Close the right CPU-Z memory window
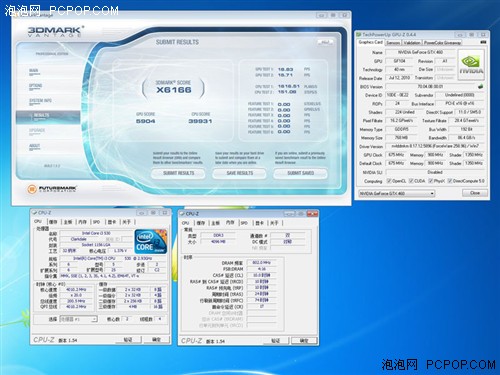This screenshot has width=500, height=375. pyautogui.click(x=312, y=213)
